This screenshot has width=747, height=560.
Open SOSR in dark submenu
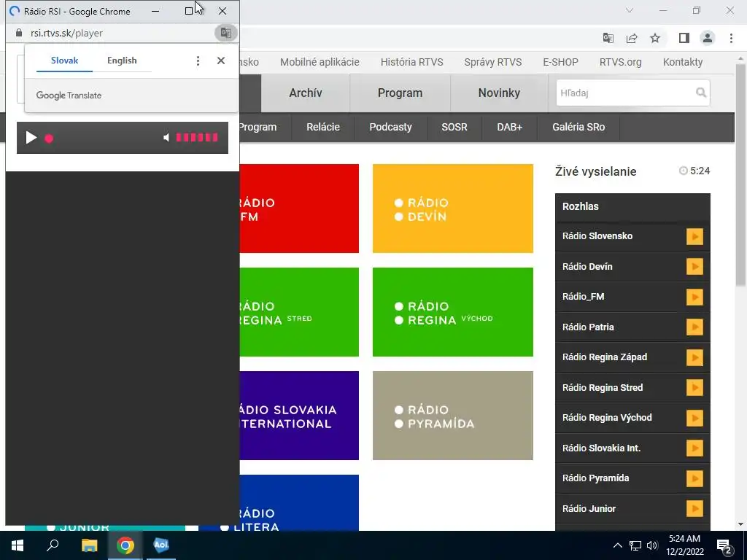coord(454,127)
